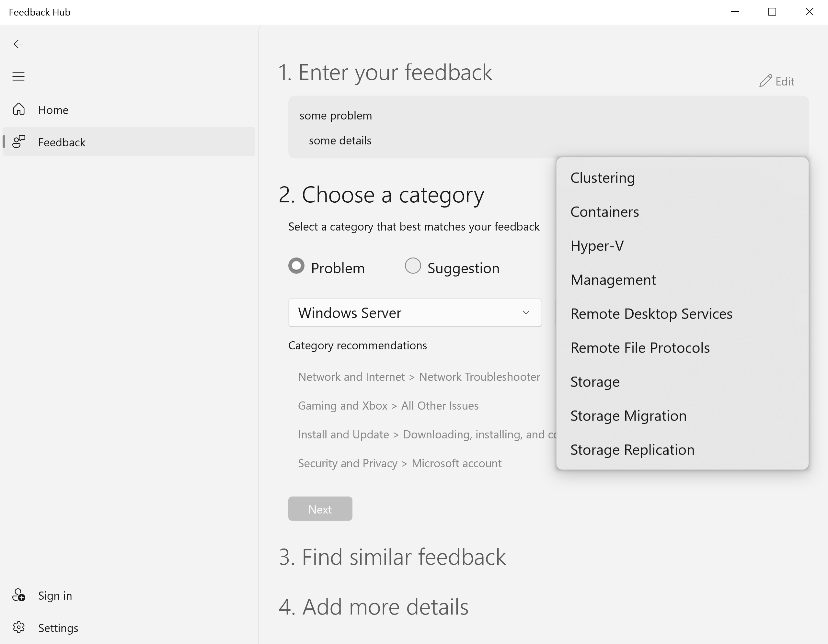Click the 'some details' feedback text

click(340, 141)
